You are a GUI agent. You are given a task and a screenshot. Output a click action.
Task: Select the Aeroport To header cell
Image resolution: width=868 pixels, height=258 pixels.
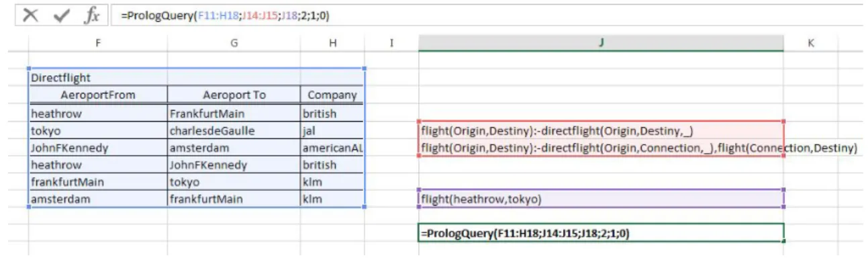tap(234, 95)
